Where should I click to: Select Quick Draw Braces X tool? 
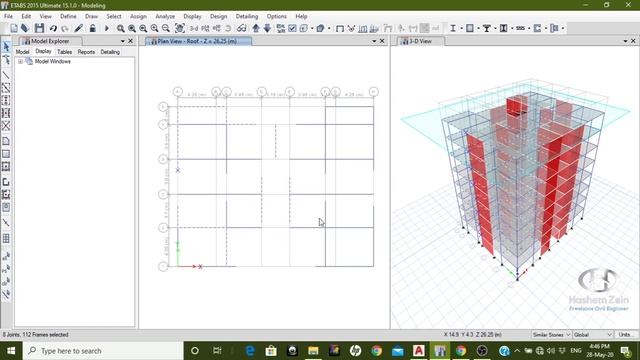pos(6,126)
